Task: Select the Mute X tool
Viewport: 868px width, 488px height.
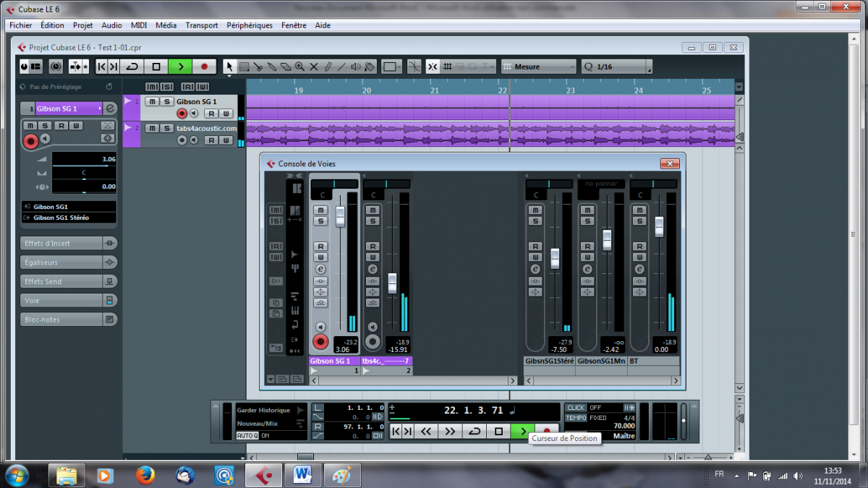Action: [313, 67]
